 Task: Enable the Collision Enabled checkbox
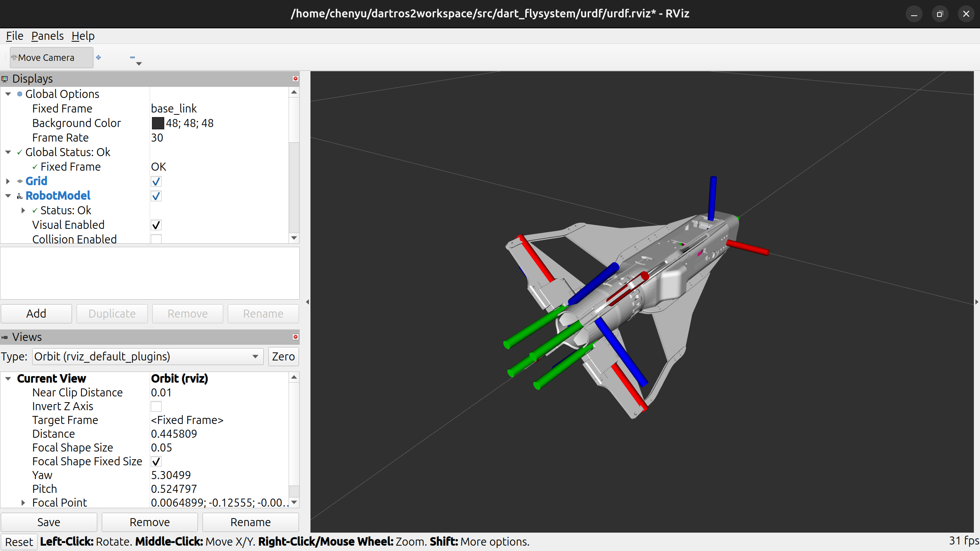[156, 239]
